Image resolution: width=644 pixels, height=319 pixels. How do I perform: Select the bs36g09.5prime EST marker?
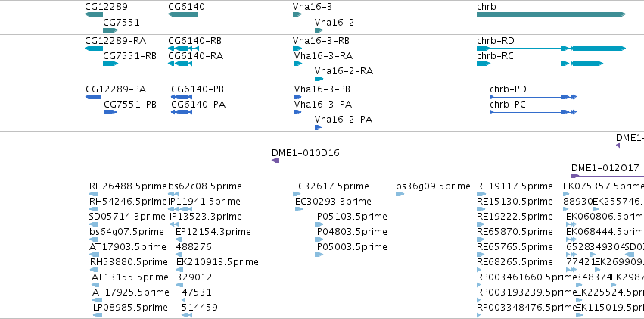pos(400,194)
